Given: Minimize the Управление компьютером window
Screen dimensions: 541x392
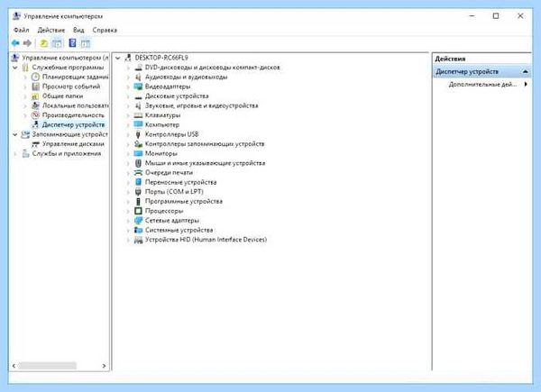Looking at the screenshot, I should coord(472,16).
